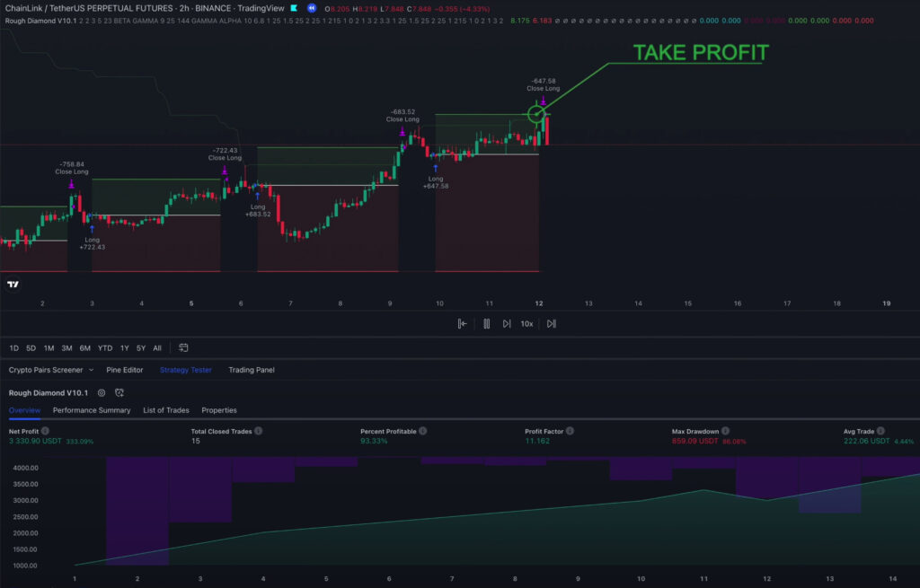The width and height of the screenshot is (920, 588).
Task: Expand the Crypto Pairs Screener dropdown
Action: (x=91, y=370)
